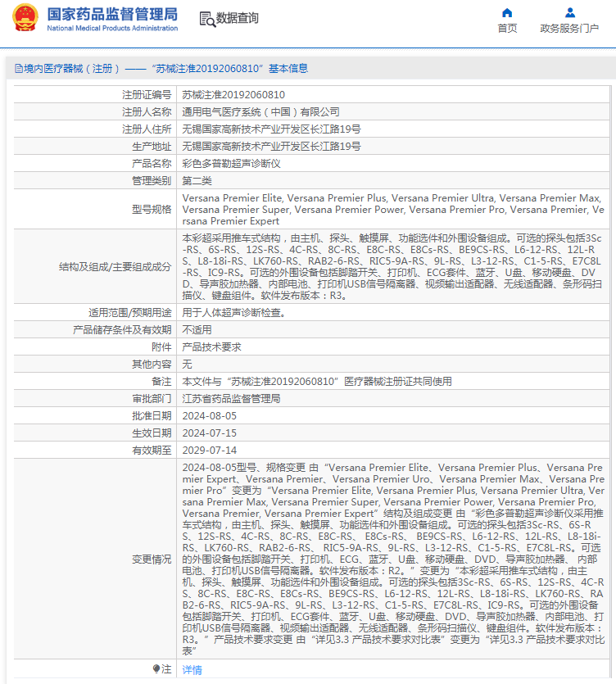This screenshot has height=684, width=616.
Task: Open the 详情 link
Action: 192,669
